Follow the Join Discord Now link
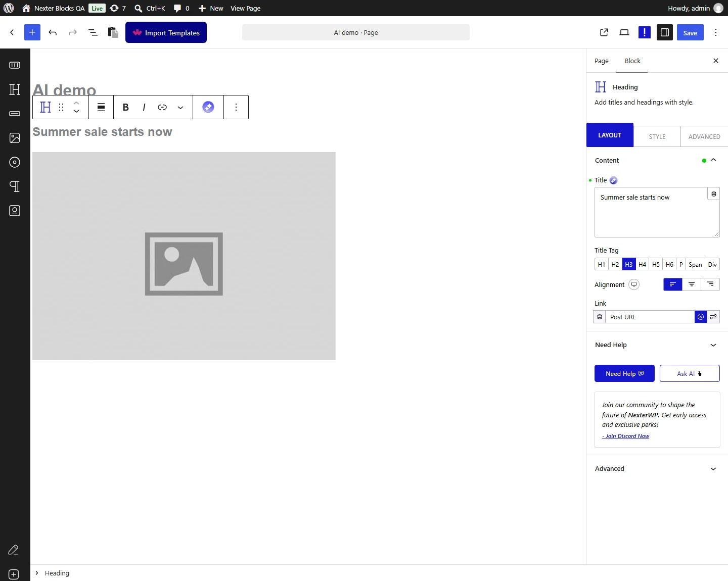This screenshot has width=728, height=581. [626, 436]
